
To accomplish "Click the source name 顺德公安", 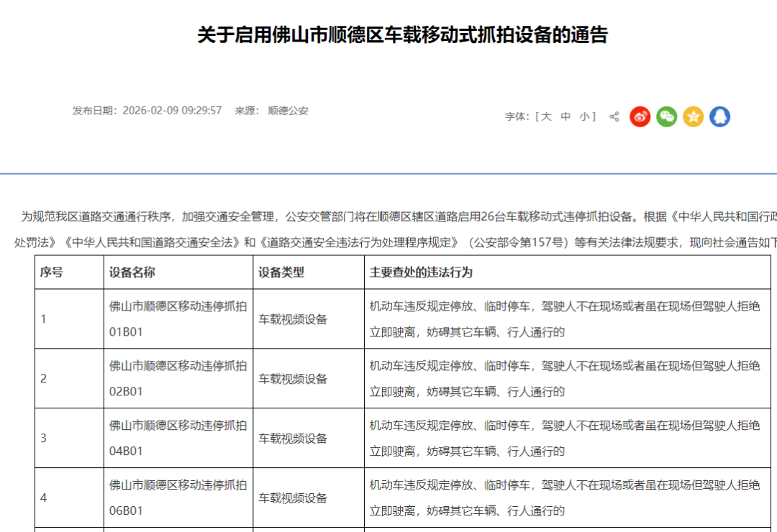I will tap(288, 111).
